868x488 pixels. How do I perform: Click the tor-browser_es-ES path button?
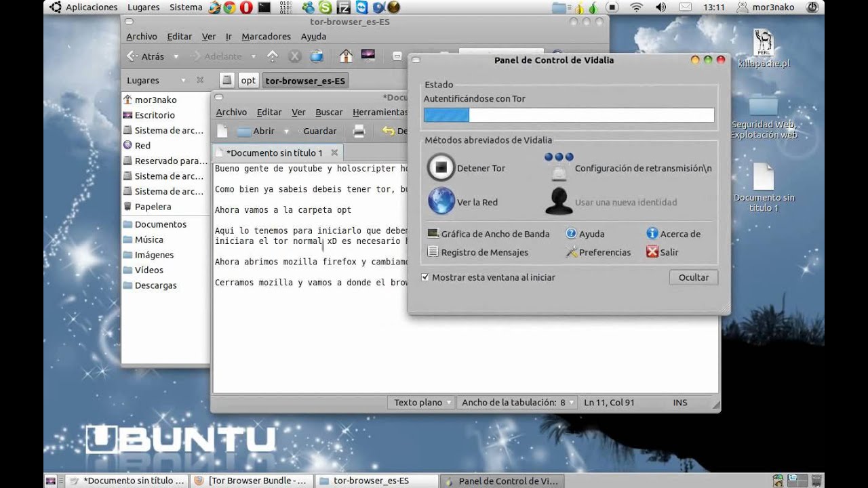(305, 80)
